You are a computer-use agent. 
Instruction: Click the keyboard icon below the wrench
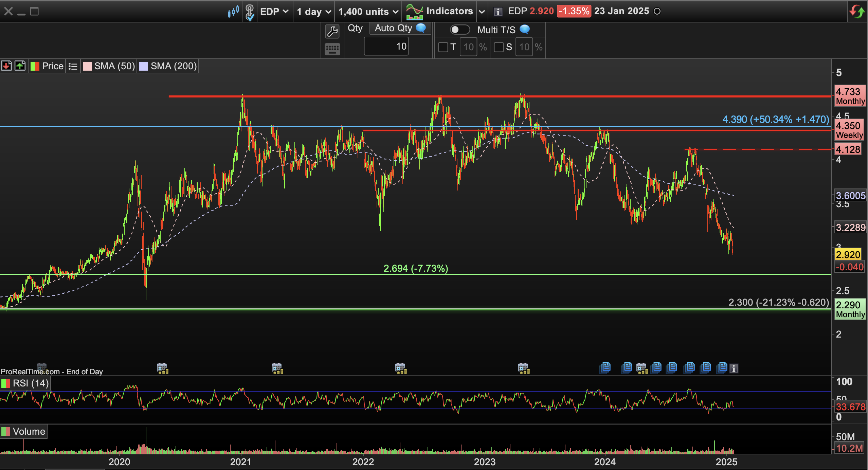[332, 49]
